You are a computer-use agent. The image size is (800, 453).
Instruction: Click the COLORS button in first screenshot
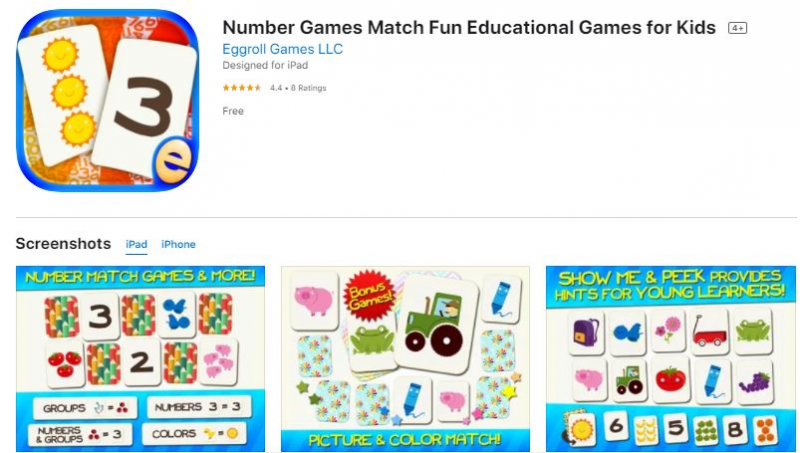pyautogui.click(x=194, y=434)
